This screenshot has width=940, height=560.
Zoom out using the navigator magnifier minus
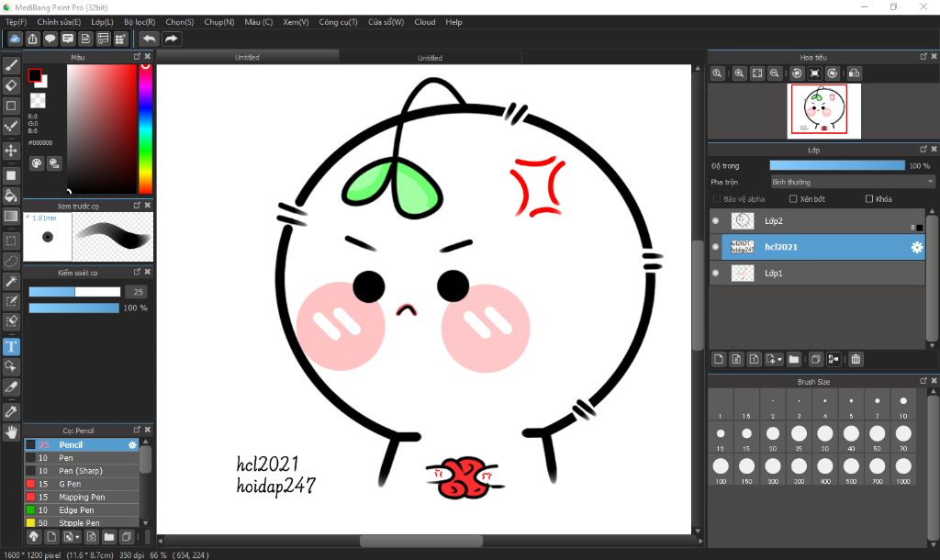tap(775, 73)
